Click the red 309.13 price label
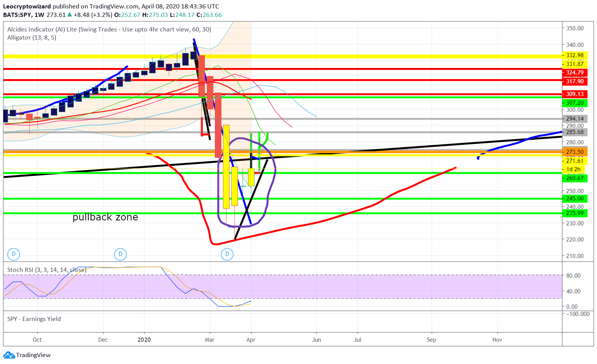 tap(575, 94)
